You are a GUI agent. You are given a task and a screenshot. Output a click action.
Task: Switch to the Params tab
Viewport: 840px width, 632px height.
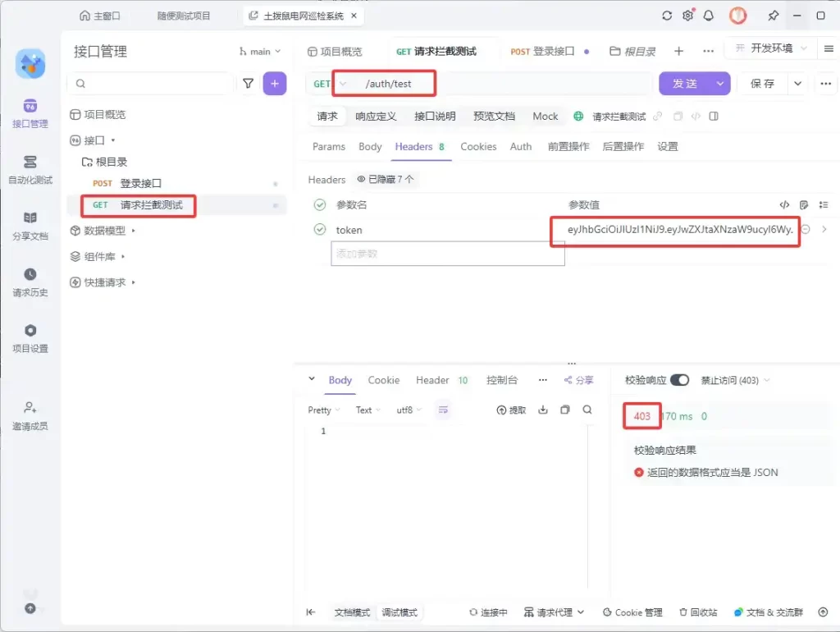[328, 146]
